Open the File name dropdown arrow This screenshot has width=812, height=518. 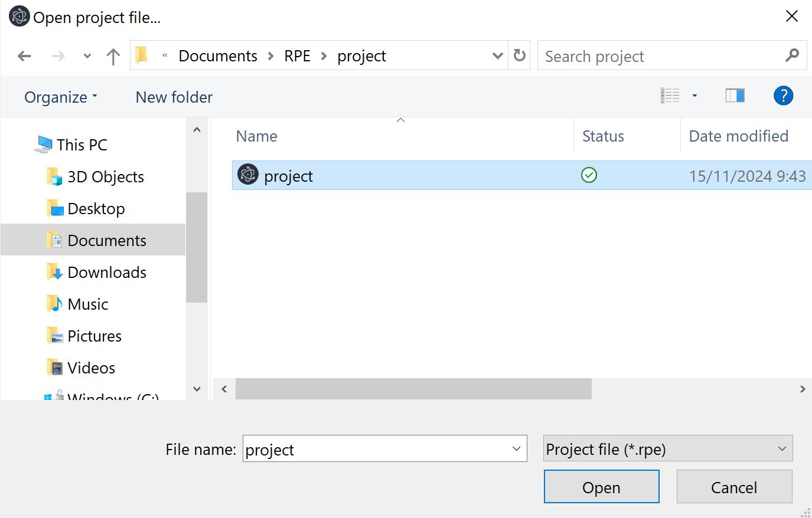tap(516, 449)
